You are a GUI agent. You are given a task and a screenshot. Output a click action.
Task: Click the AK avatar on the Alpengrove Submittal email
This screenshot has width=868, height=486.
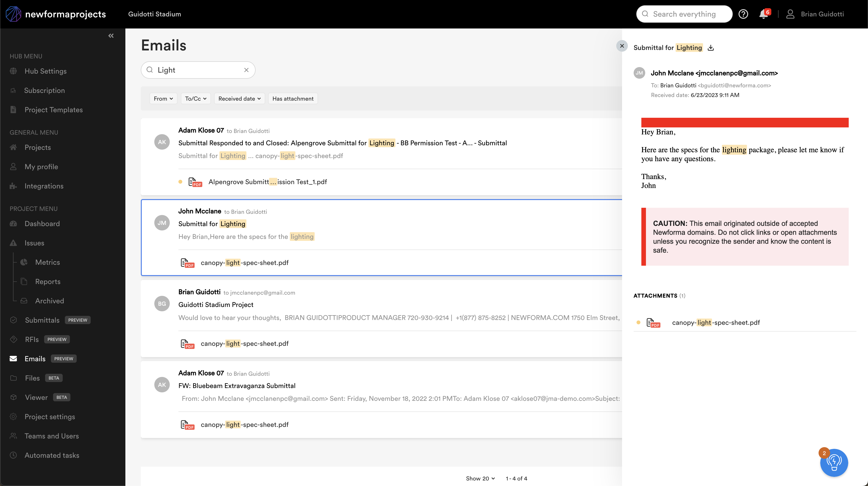162,142
